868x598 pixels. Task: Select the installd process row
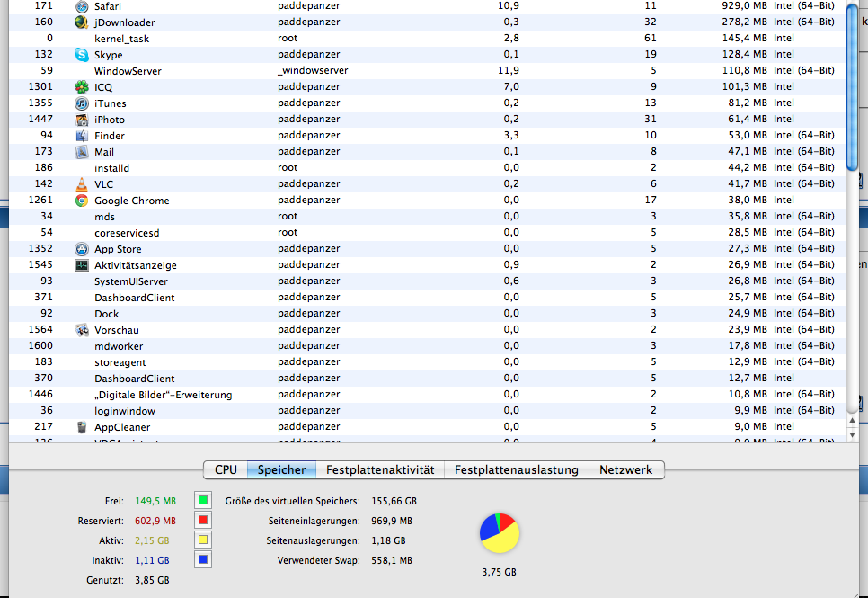428,168
